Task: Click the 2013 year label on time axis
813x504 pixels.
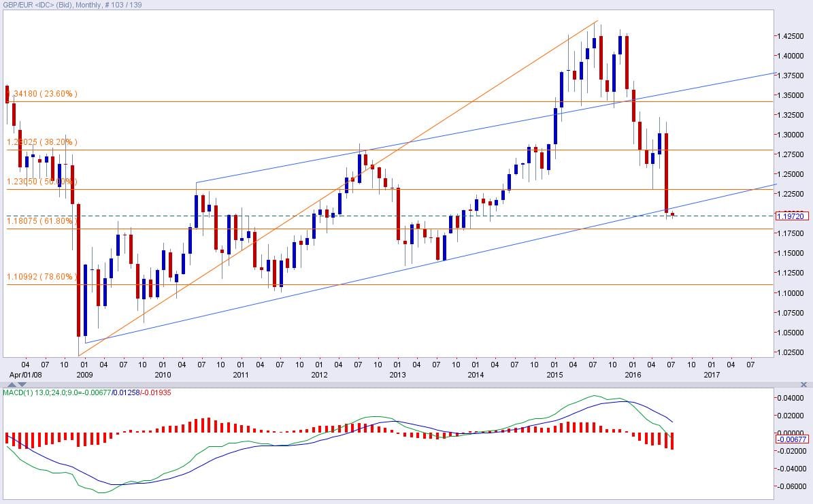Action: 397,375
